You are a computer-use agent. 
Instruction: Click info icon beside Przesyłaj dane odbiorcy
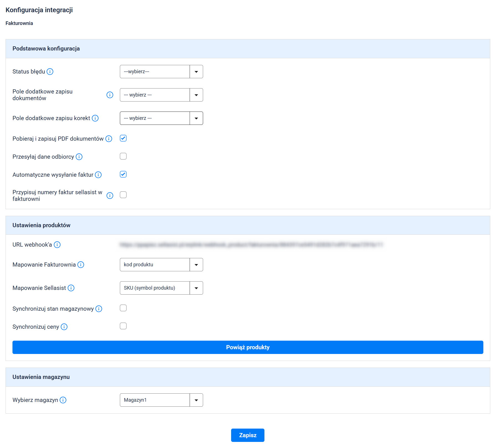[79, 157]
